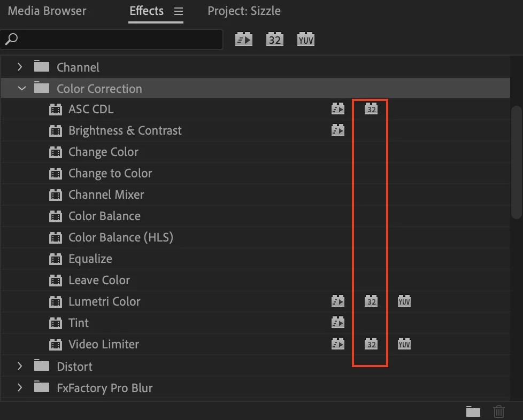The image size is (523, 420).
Task: Click the 32-bit badge next to Video Limiter
Action: click(x=371, y=344)
